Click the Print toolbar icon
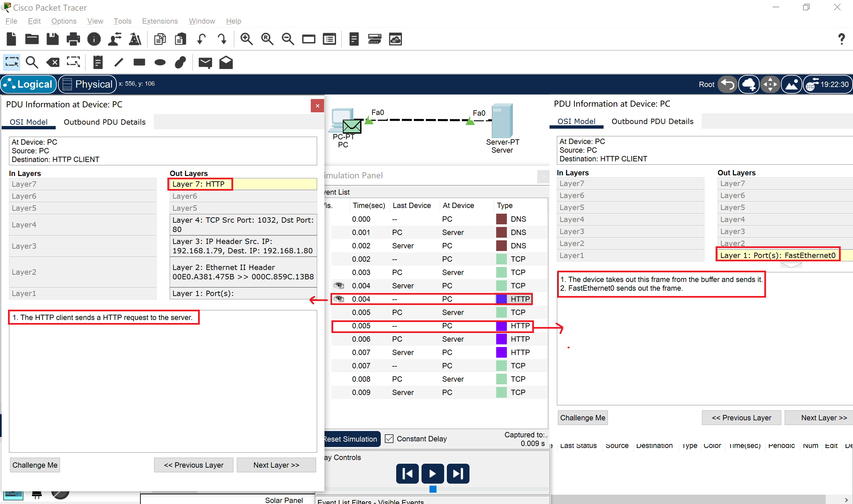The width and height of the screenshot is (853, 504). pyautogui.click(x=73, y=39)
